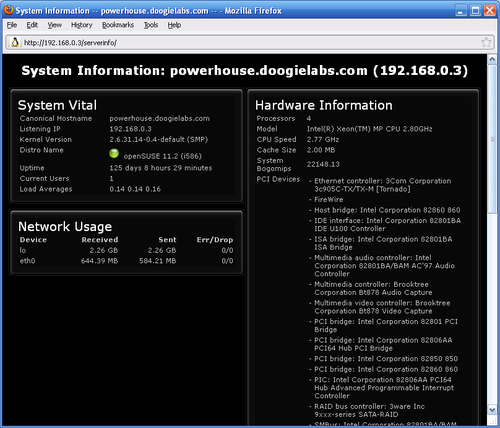Click RAID bus controller 3ware entry

pyautogui.click(x=370, y=411)
